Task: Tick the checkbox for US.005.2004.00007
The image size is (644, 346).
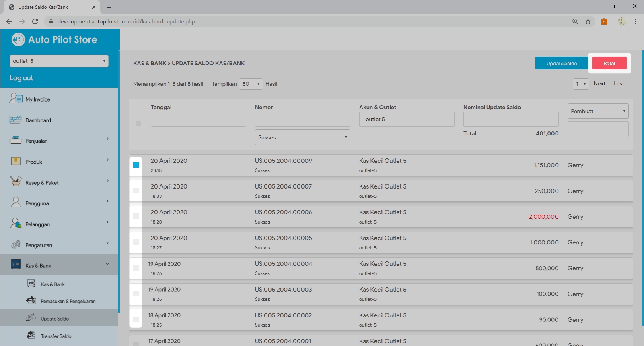Action: pos(136,191)
